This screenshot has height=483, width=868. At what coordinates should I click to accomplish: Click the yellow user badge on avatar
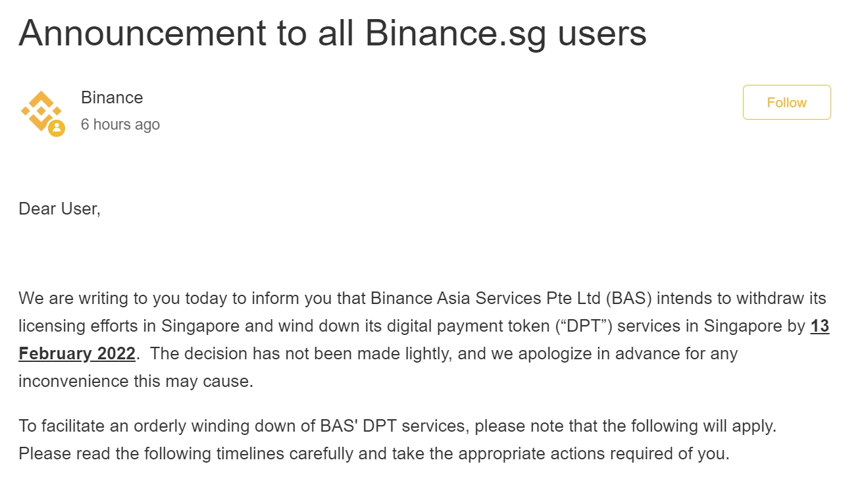click(57, 128)
